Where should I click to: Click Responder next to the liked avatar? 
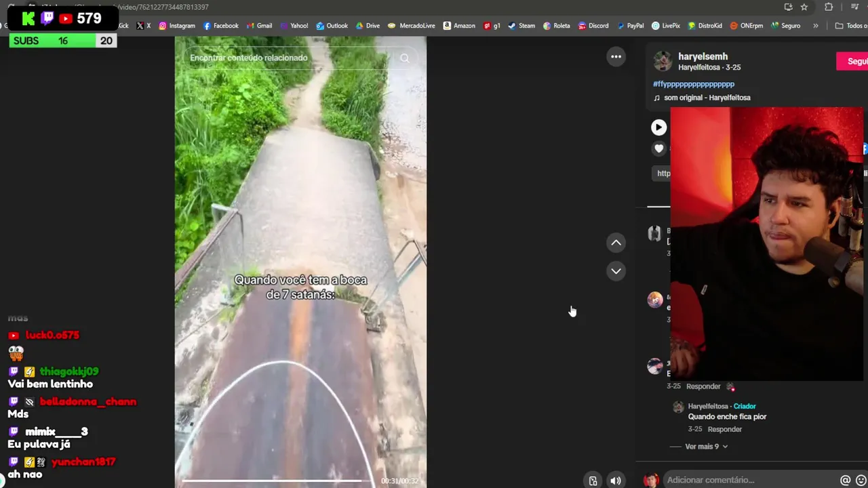[703, 386]
